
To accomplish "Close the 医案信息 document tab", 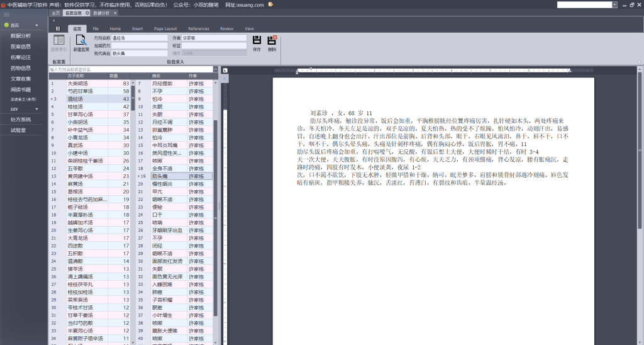I will (87, 13).
